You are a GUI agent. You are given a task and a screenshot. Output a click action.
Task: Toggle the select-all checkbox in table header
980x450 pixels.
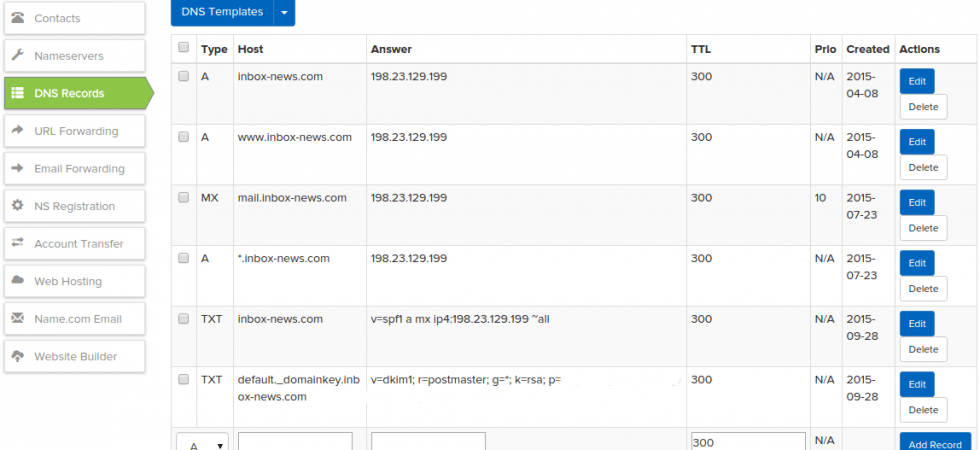click(x=183, y=47)
